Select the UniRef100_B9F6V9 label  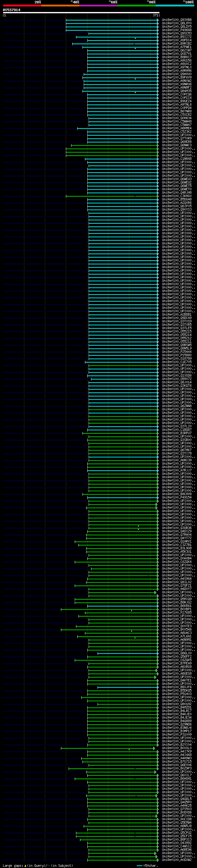176,78
